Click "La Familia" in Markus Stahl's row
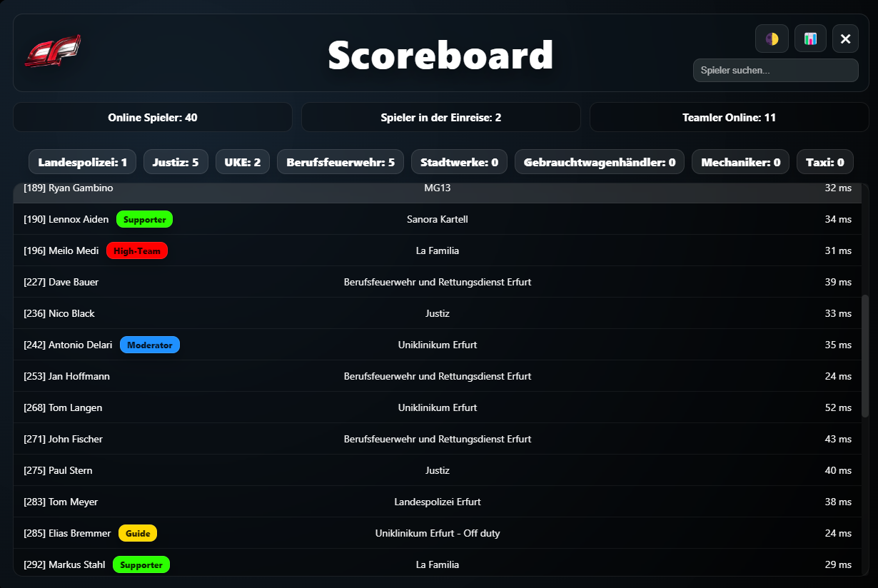 click(438, 564)
